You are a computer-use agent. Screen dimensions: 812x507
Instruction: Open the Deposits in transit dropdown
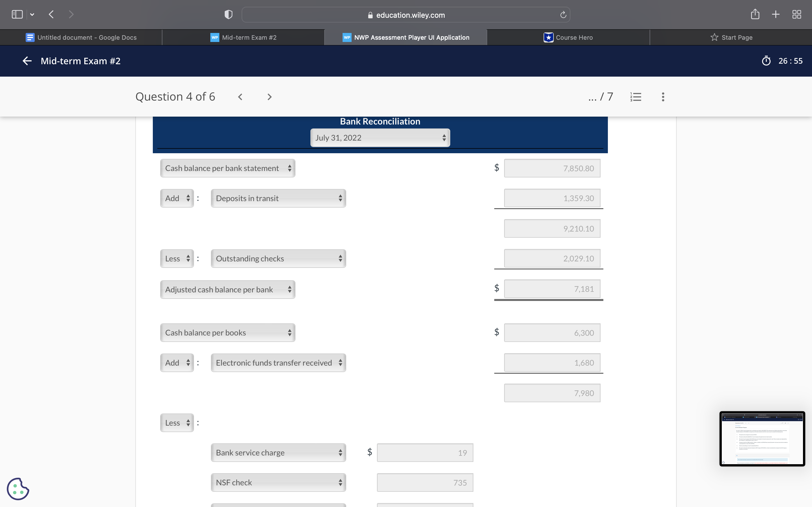click(x=278, y=198)
